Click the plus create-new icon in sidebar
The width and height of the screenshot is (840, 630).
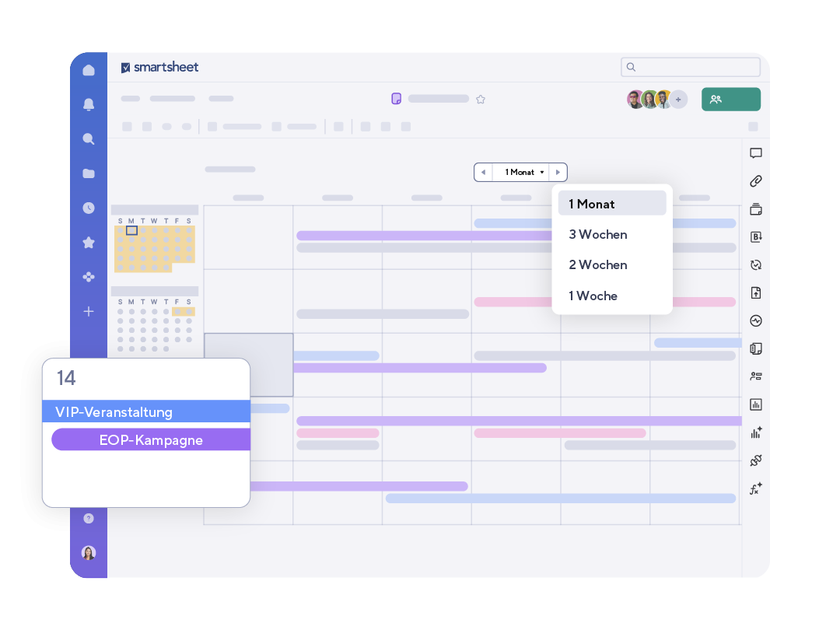tap(89, 311)
